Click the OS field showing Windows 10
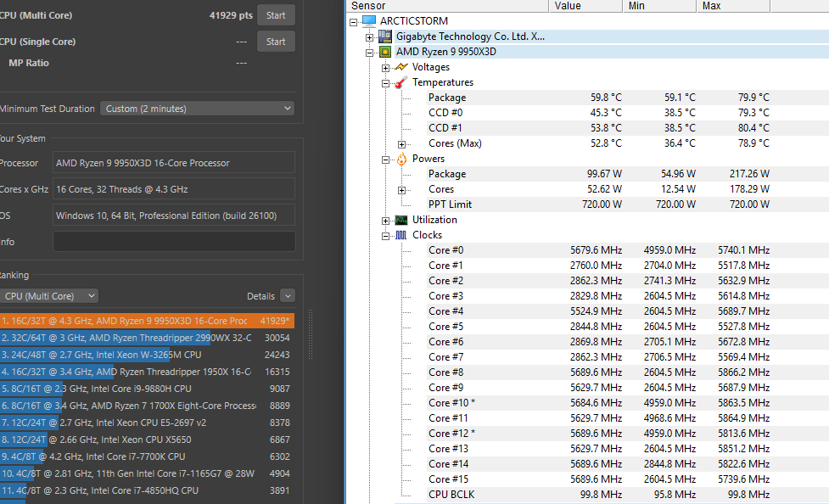829x504 pixels. pos(174,216)
